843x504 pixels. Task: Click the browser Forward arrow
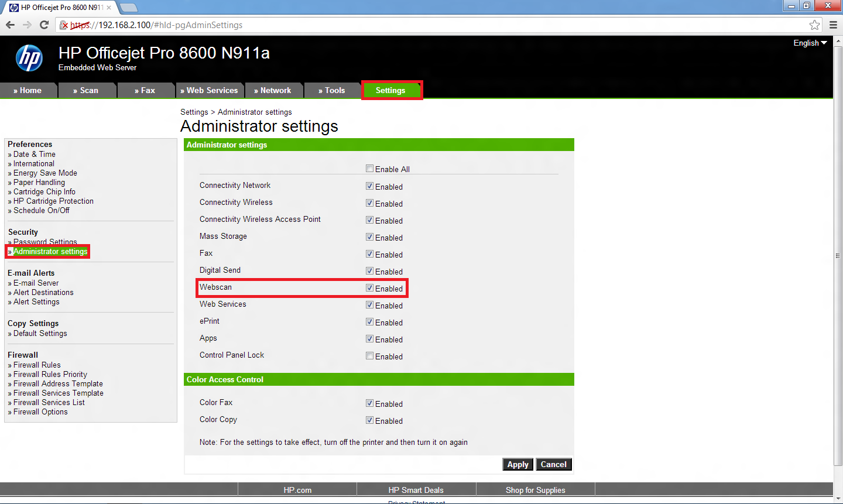[x=27, y=25]
